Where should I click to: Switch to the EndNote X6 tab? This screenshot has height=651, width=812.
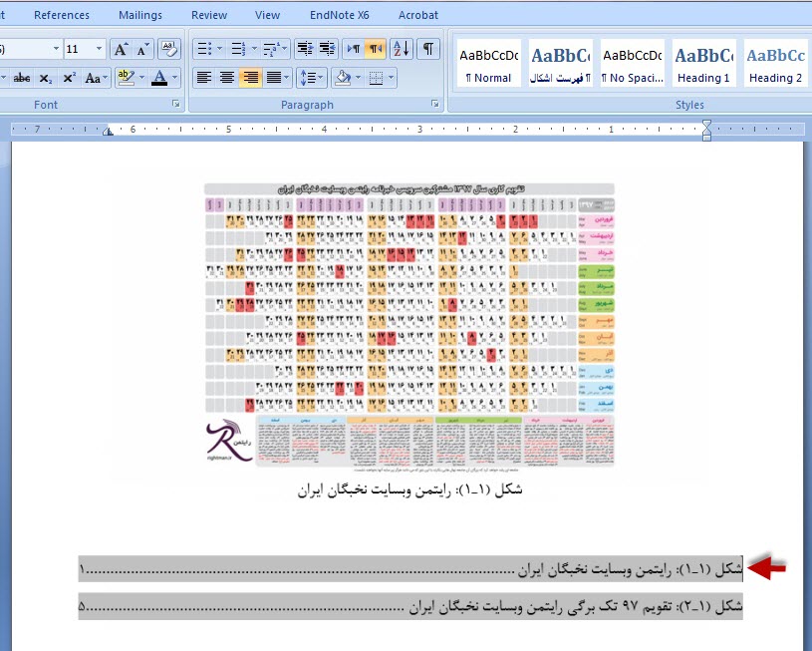coord(339,15)
